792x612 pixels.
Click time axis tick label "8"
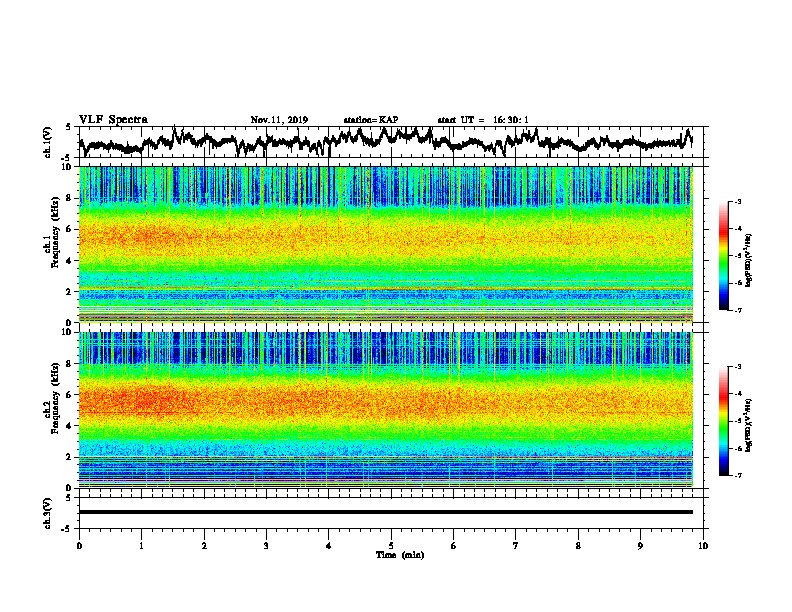coord(578,546)
